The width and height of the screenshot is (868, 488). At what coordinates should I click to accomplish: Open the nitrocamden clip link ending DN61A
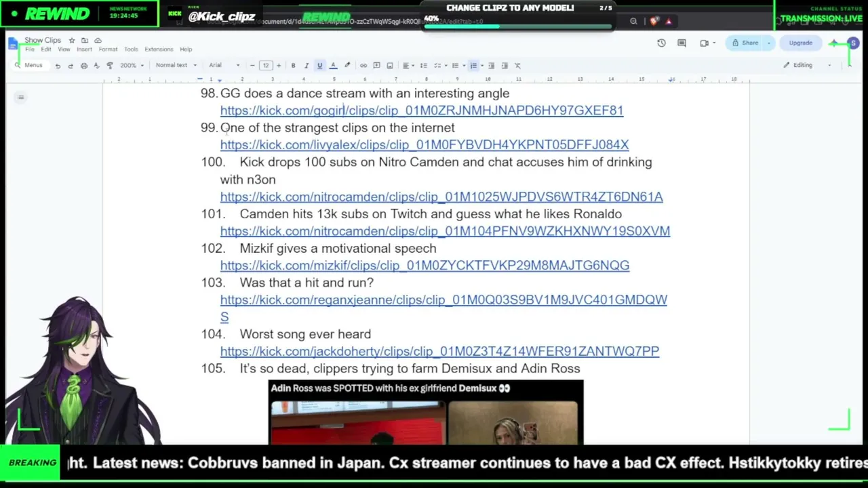[x=441, y=197]
